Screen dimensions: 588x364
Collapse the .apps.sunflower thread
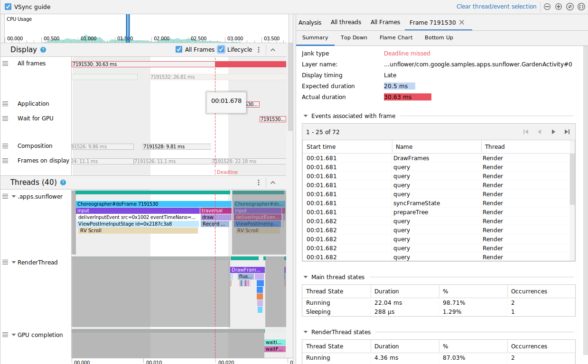[13, 196]
